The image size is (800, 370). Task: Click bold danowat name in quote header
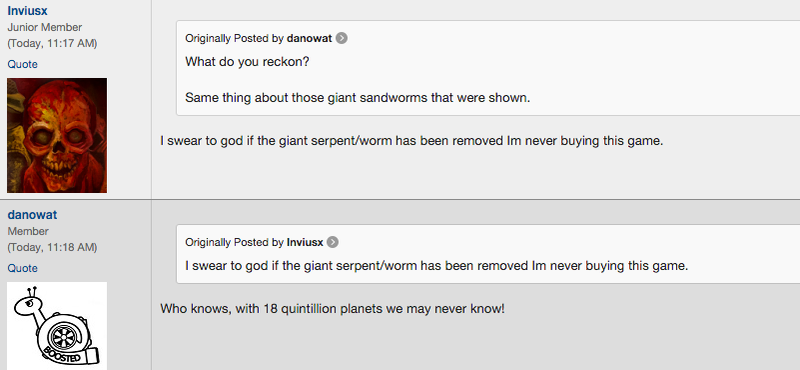309,38
